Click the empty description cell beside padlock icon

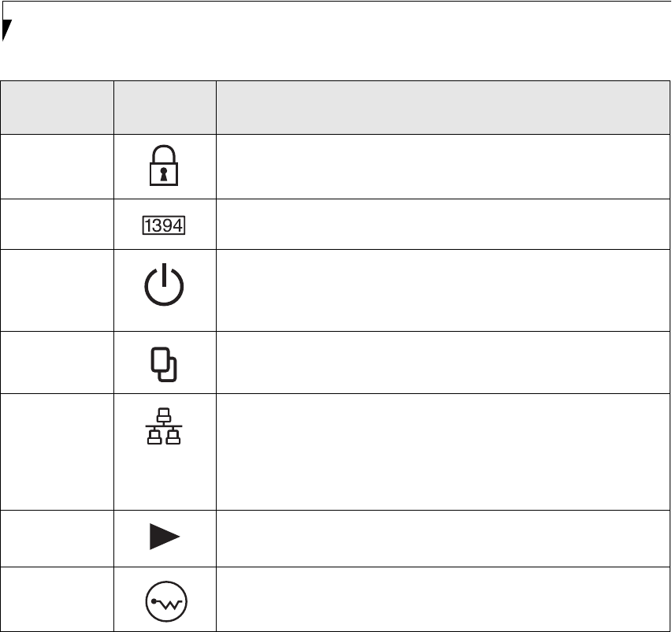[440, 167]
